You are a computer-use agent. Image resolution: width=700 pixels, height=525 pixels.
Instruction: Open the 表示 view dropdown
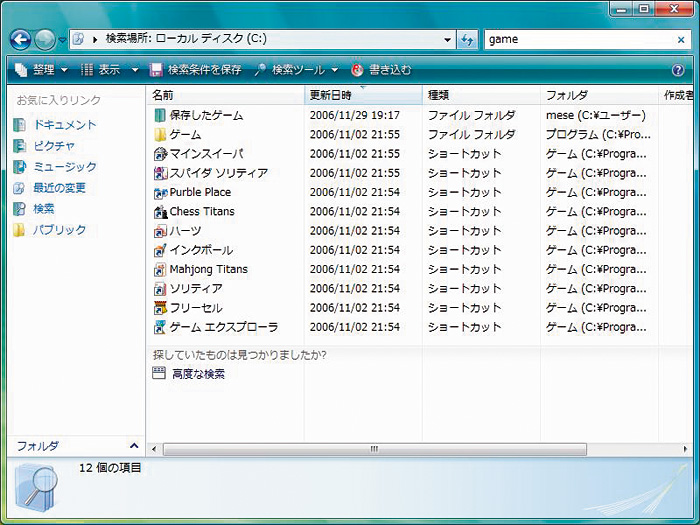click(x=108, y=70)
